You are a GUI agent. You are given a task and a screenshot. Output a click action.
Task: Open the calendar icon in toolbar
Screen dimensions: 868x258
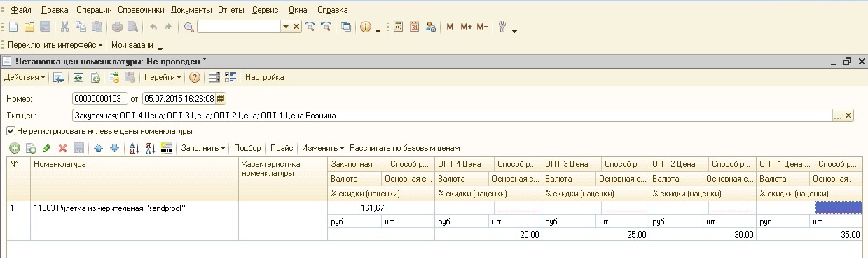click(414, 27)
